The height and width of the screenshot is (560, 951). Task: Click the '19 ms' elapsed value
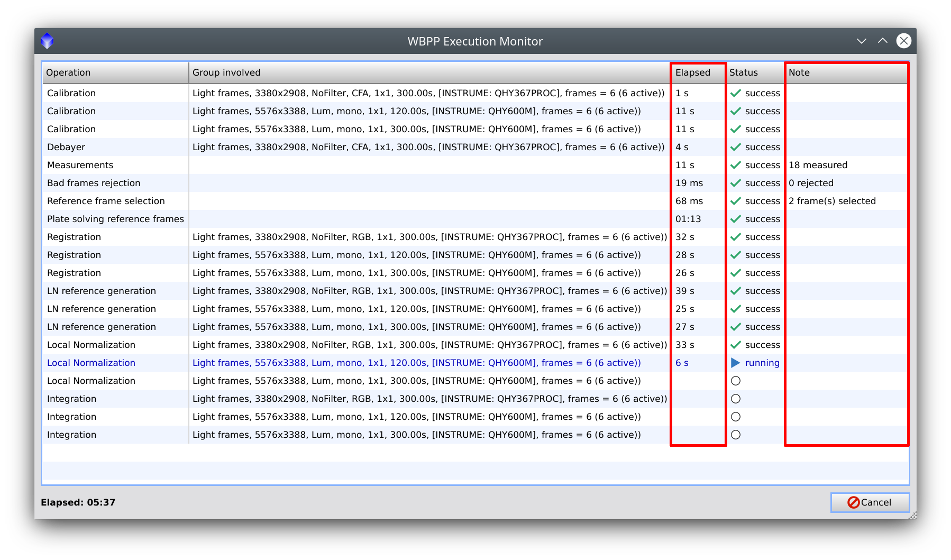pos(689,183)
